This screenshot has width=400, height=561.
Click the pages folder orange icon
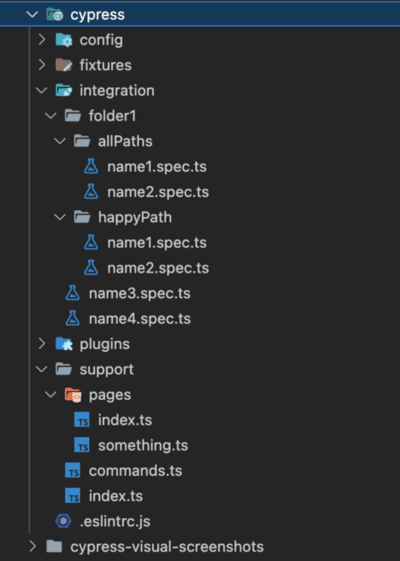(x=73, y=395)
